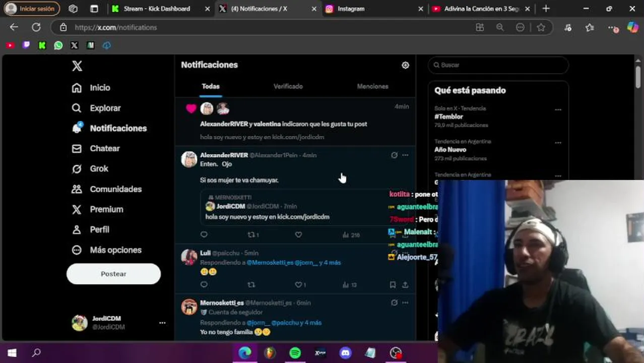This screenshot has width=644, height=363.
Task: Open Mernosketti_es profile avatar
Action: 189,307
